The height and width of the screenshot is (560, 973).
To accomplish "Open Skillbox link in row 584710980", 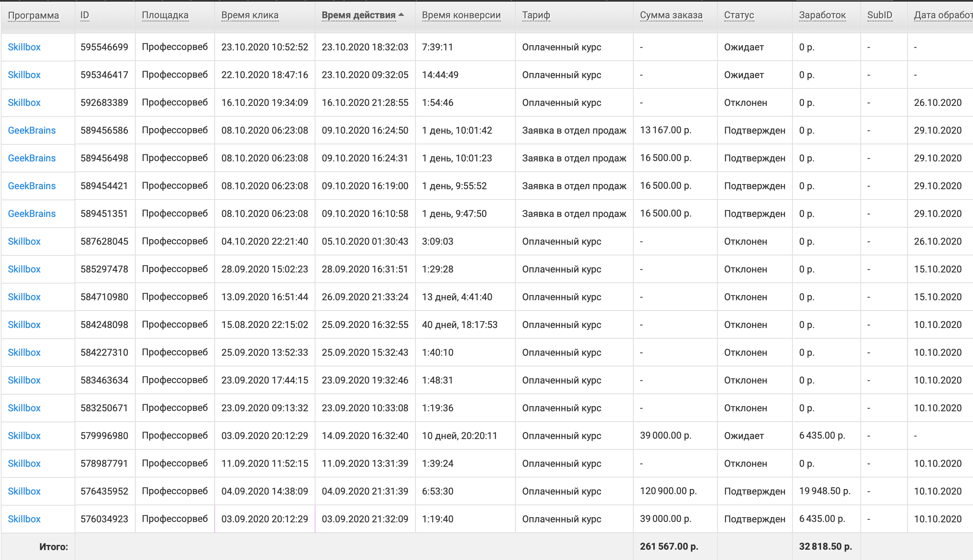I will [24, 297].
